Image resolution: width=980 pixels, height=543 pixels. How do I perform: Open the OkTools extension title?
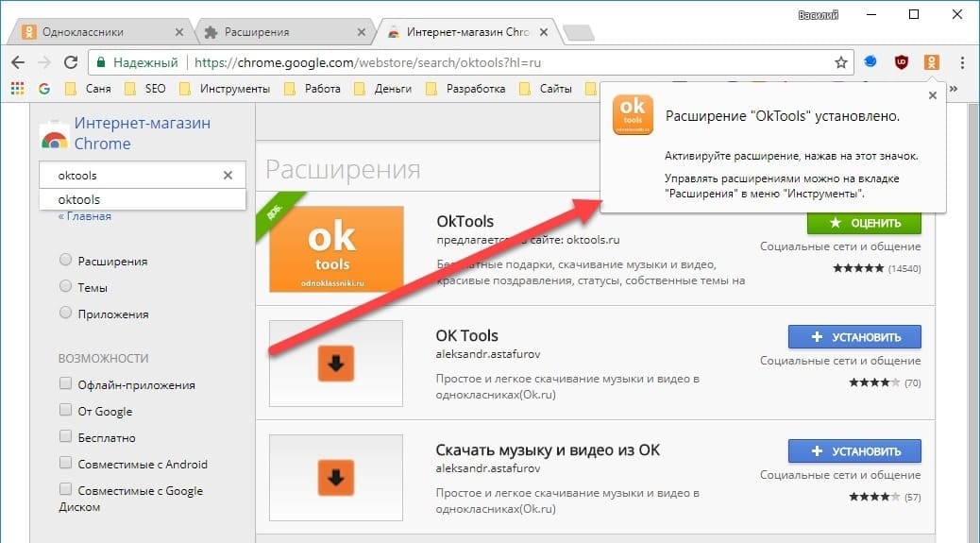click(465, 221)
